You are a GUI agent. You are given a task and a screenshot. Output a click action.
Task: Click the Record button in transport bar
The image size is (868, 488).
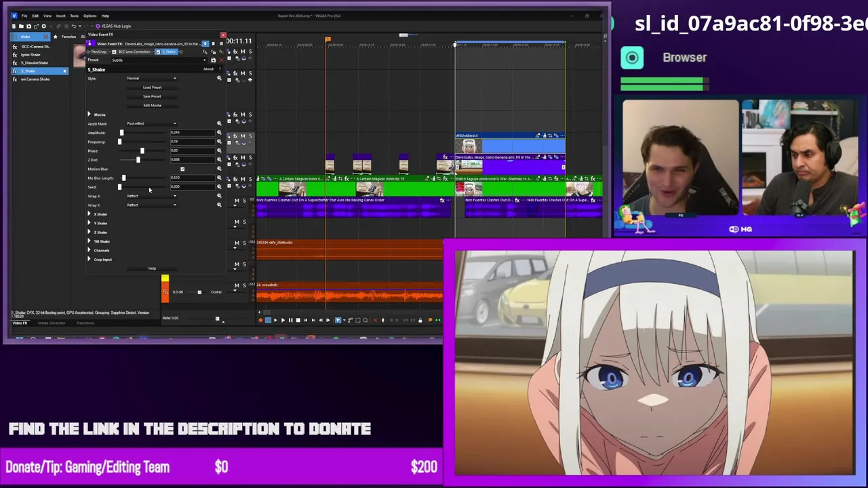pyautogui.click(x=260, y=320)
